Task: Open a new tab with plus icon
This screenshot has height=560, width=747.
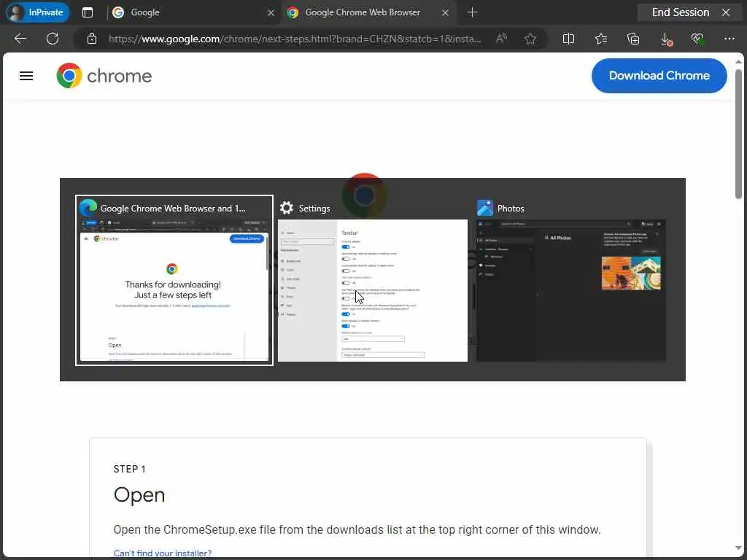Action: [x=472, y=12]
